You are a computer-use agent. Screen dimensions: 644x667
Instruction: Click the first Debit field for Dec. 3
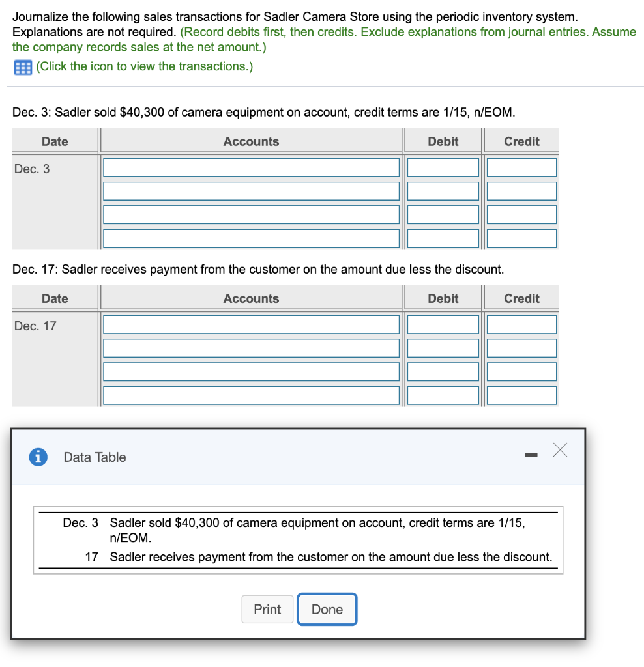click(x=443, y=167)
